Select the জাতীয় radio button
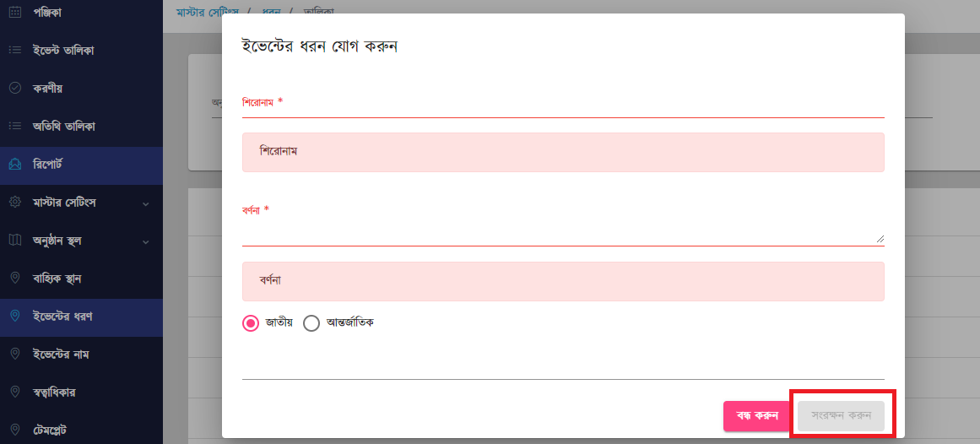The image size is (980, 444). (x=250, y=323)
